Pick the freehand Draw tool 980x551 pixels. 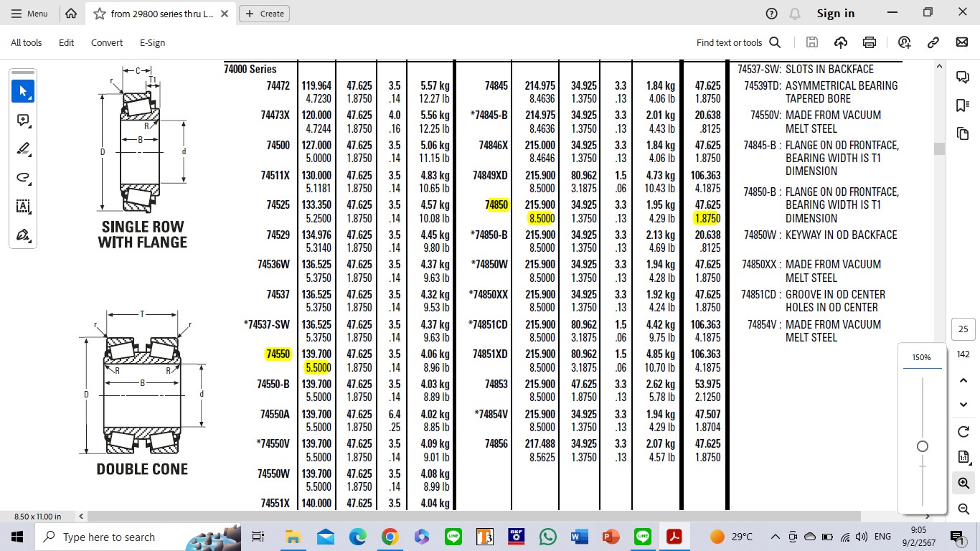pos(23,177)
